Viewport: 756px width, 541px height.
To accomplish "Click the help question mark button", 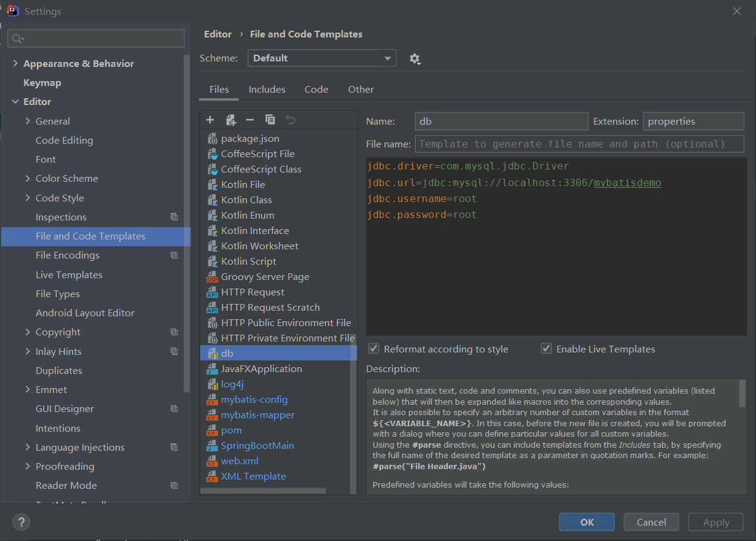I will click(21, 523).
